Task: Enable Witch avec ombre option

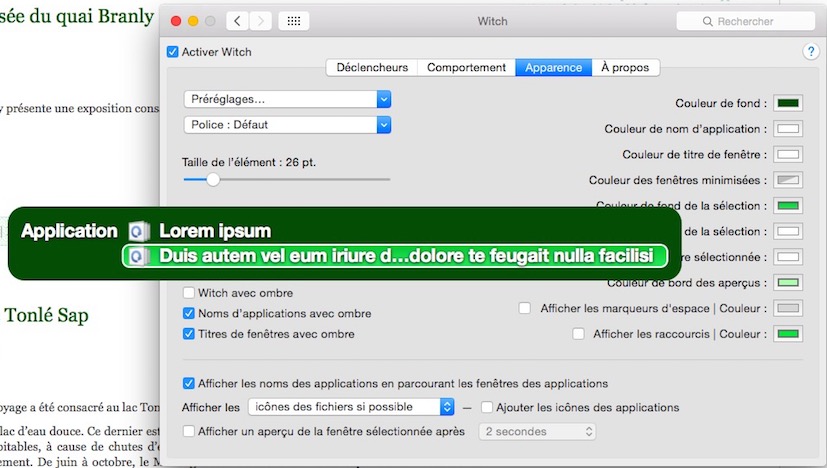Action: click(x=189, y=293)
